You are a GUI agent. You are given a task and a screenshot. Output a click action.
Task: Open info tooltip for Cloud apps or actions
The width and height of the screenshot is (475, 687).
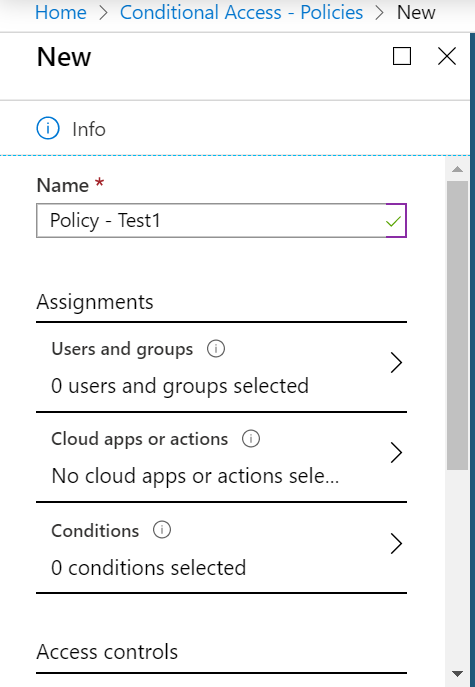point(251,439)
